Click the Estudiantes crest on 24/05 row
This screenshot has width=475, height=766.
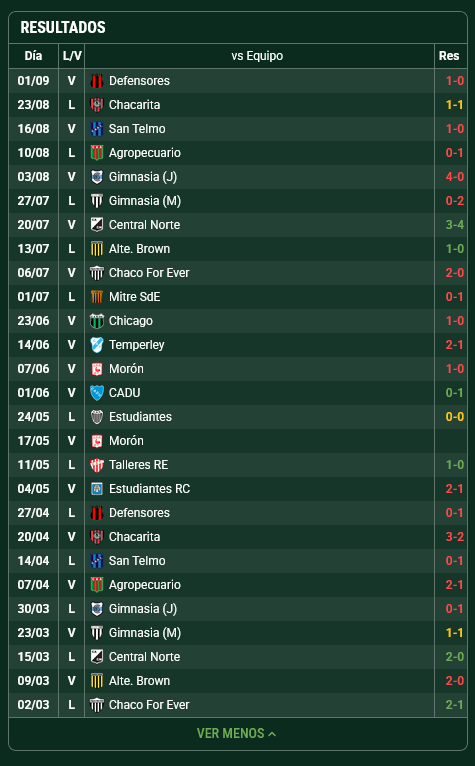(97, 417)
